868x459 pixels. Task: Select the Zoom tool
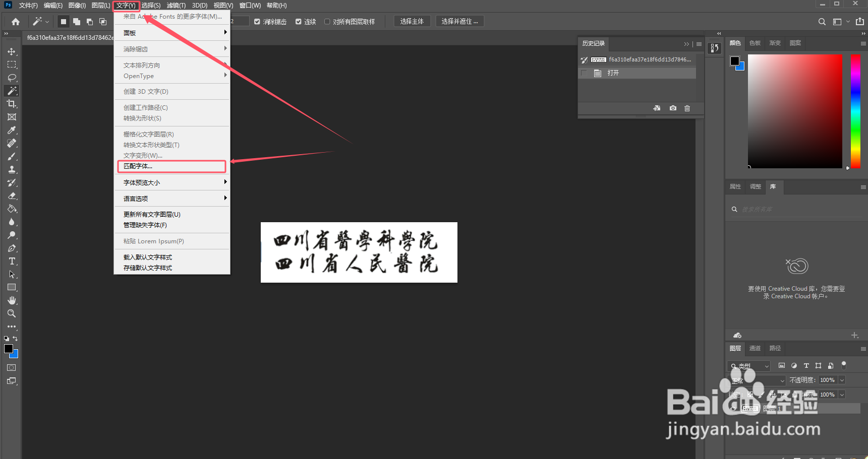(x=12, y=313)
